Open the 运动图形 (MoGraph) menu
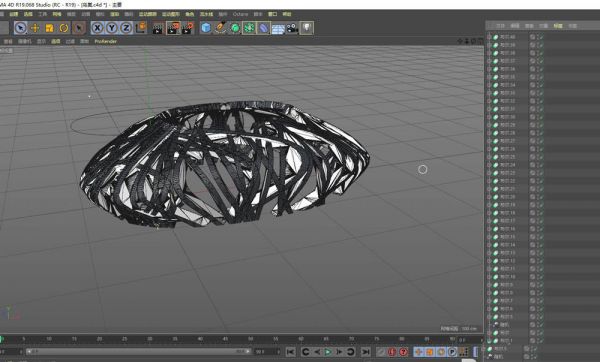 171,14
